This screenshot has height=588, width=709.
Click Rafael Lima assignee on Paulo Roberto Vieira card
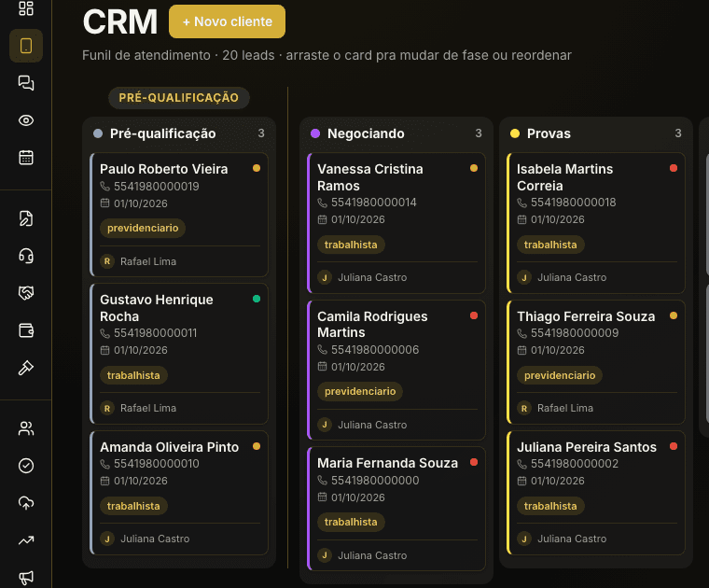(138, 261)
